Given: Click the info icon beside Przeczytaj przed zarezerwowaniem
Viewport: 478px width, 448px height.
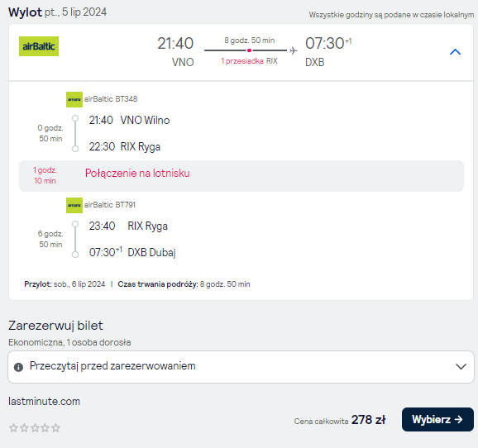Looking at the screenshot, I should coord(18,367).
